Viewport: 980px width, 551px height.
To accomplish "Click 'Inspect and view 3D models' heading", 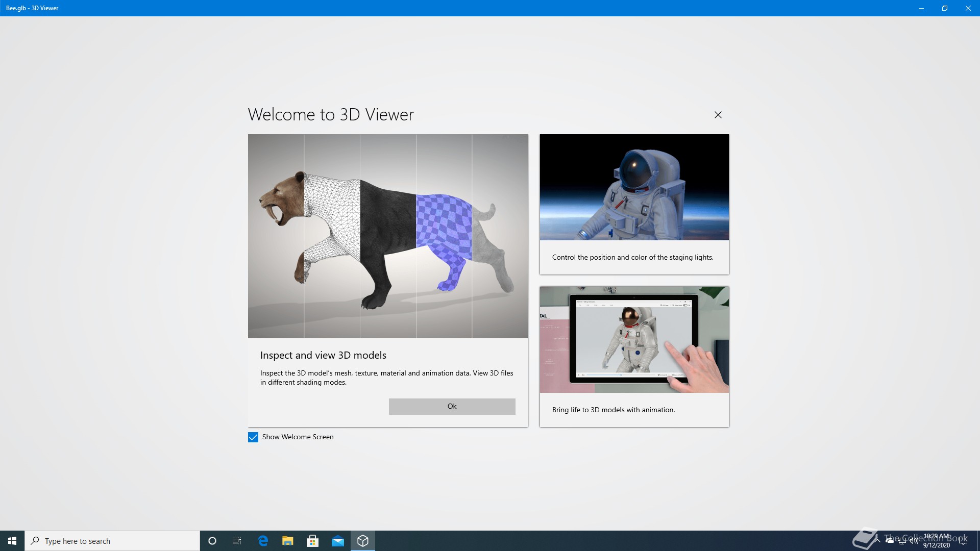I will coord(323,355).
